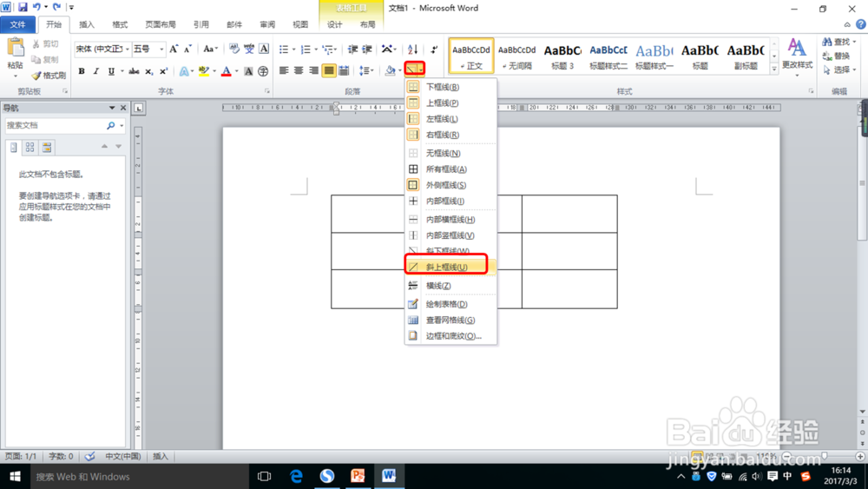Image resolution: width=868 pixels, height=489 pixels.
Task: Choose No Border (无框线) menu item
Action: [x=450, y=153]
